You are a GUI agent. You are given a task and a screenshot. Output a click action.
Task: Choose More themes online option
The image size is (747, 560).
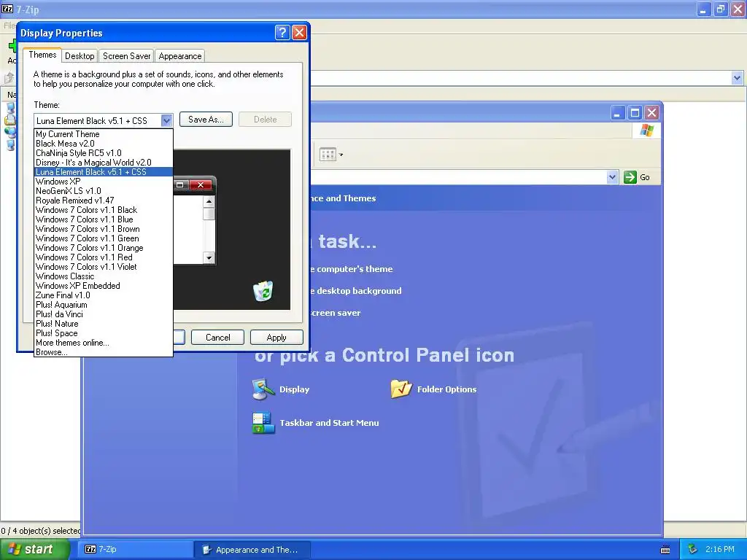104,343
